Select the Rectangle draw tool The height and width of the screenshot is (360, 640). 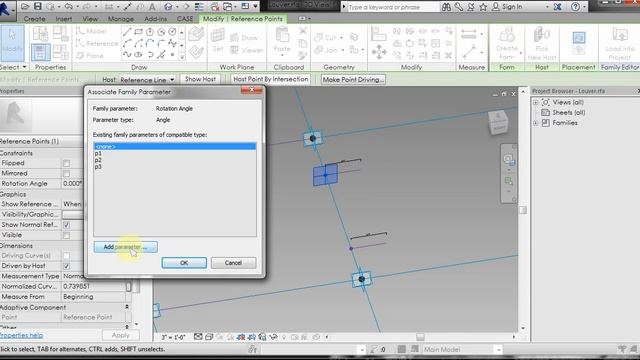click(138, 32)
